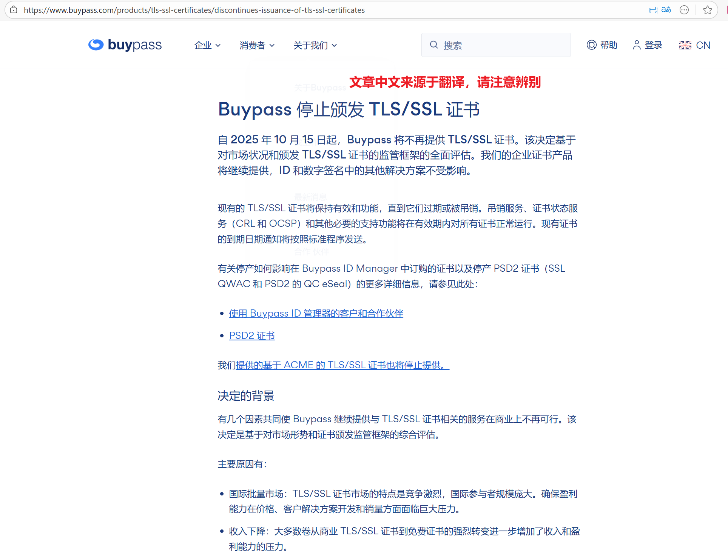The image size is (728, 560).
Task: Click the 决定的背景 subheading
Action: click(x=246, y=396)
